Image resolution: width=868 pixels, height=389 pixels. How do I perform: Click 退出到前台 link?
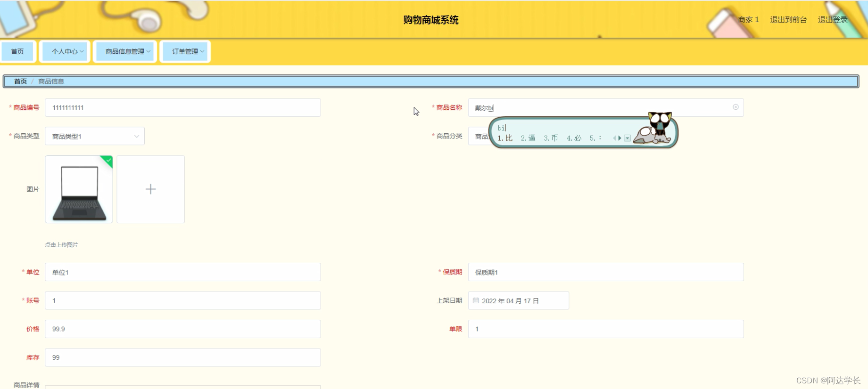[x=788, y=19]
